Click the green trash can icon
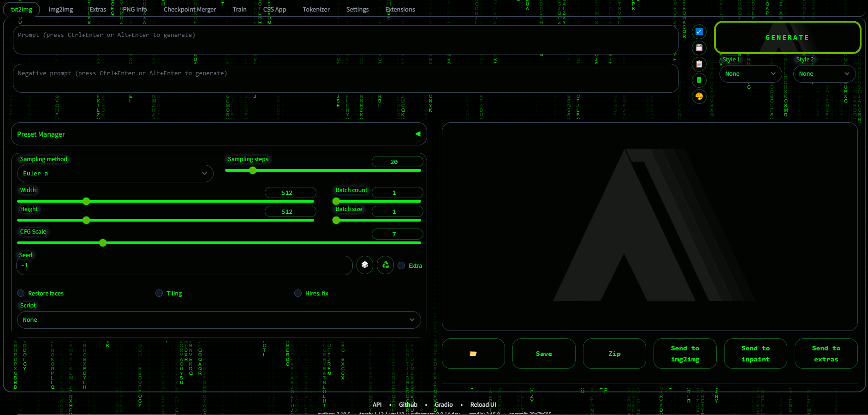868x415 pixels. (699, 80)
